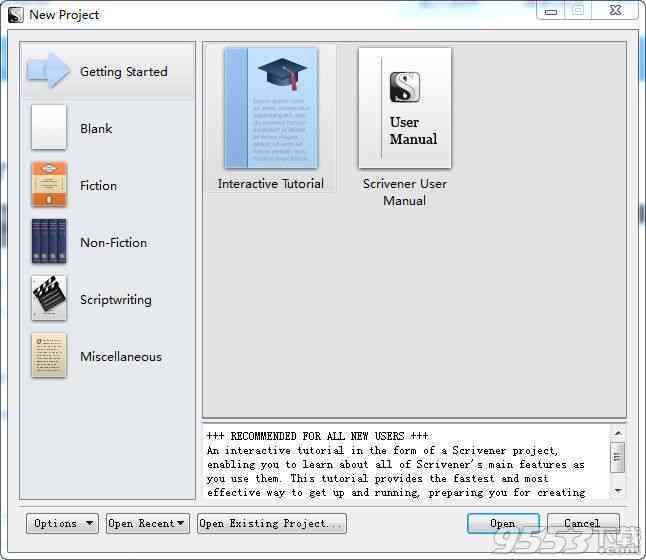This screenshot has width=646, height=560.
Task: Click the Interactive Tutorial caption text
Action: coord(271,184)
